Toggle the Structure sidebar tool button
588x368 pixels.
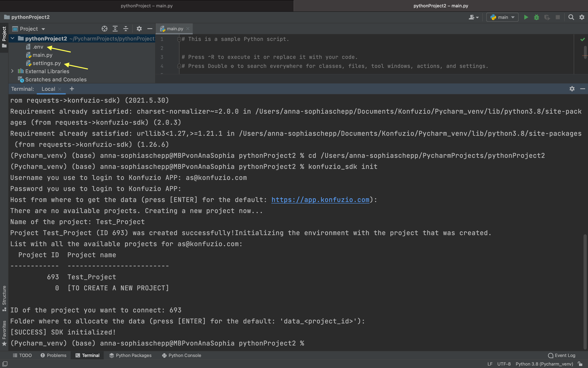[x=4, y=298]
